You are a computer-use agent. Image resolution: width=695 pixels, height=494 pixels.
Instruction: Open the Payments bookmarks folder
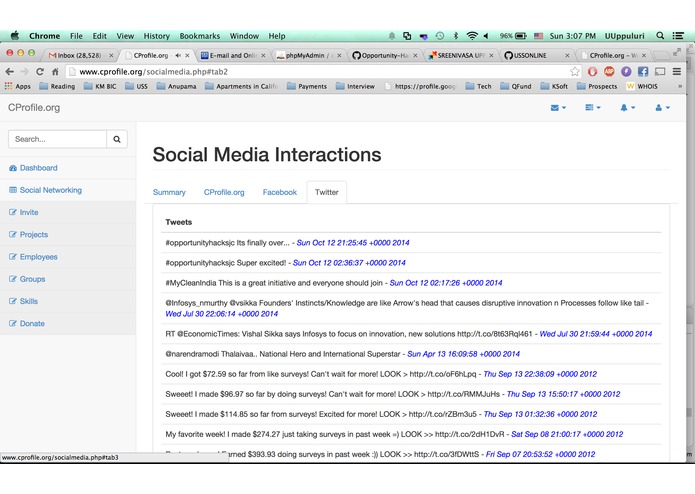point(307,86)
